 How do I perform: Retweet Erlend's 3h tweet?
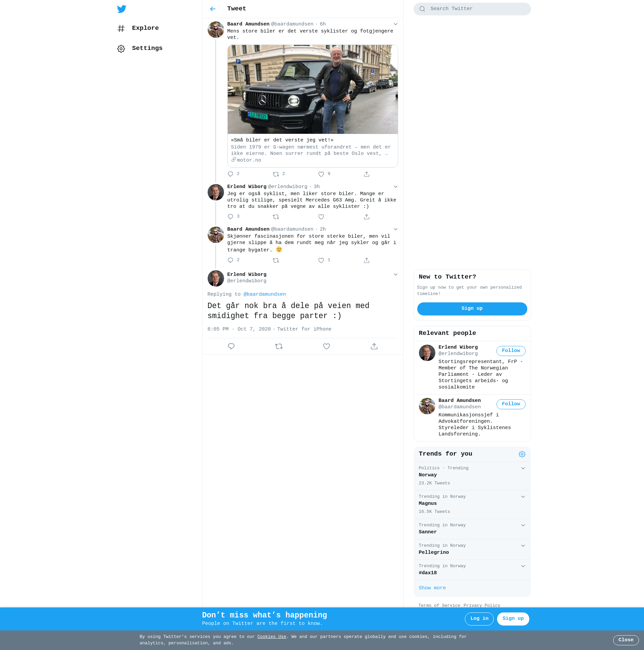pyautogui.click(x=276, y=217)
